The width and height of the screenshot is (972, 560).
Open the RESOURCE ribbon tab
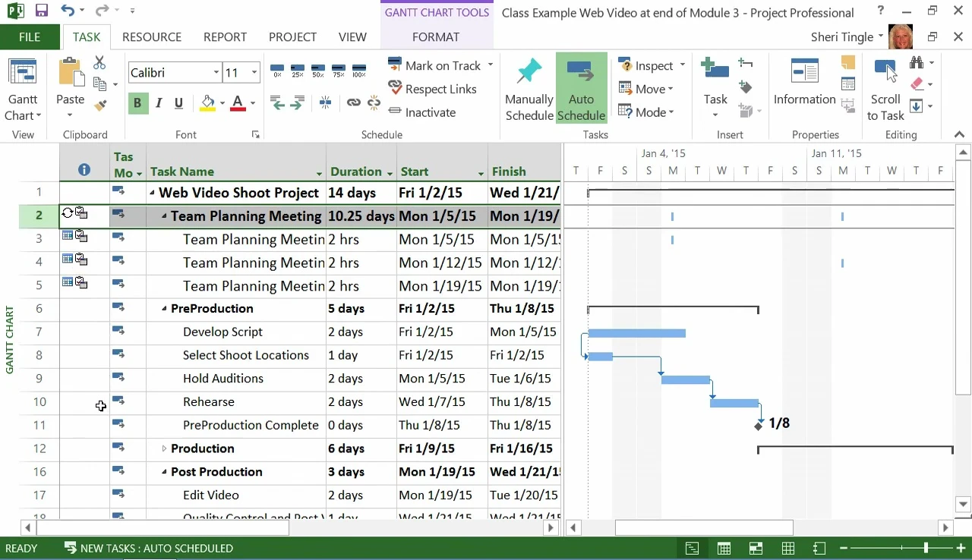pyautogui.click(x=152, y=36)
